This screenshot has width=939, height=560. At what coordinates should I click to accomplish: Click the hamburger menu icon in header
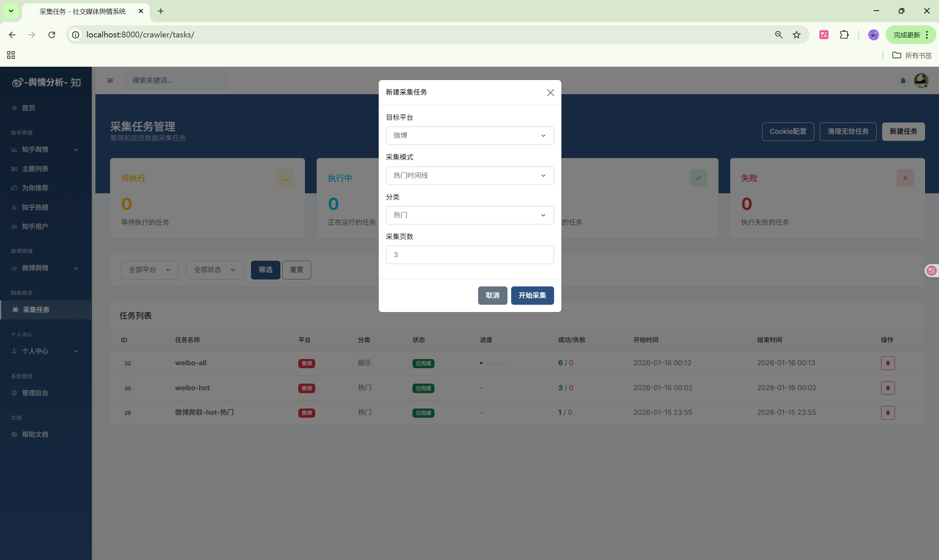[x=110, y=80]
